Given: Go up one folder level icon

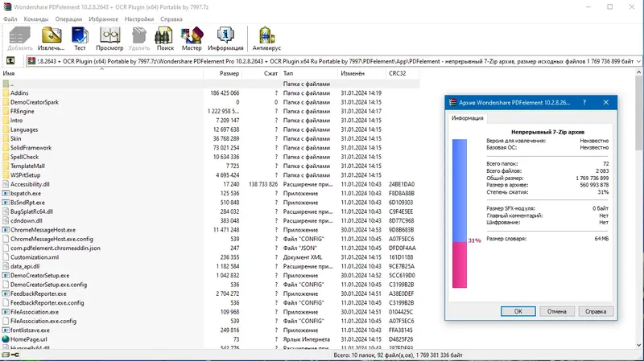Looking at the screenshot, I should pyautogui.click(x=10, y=61).
